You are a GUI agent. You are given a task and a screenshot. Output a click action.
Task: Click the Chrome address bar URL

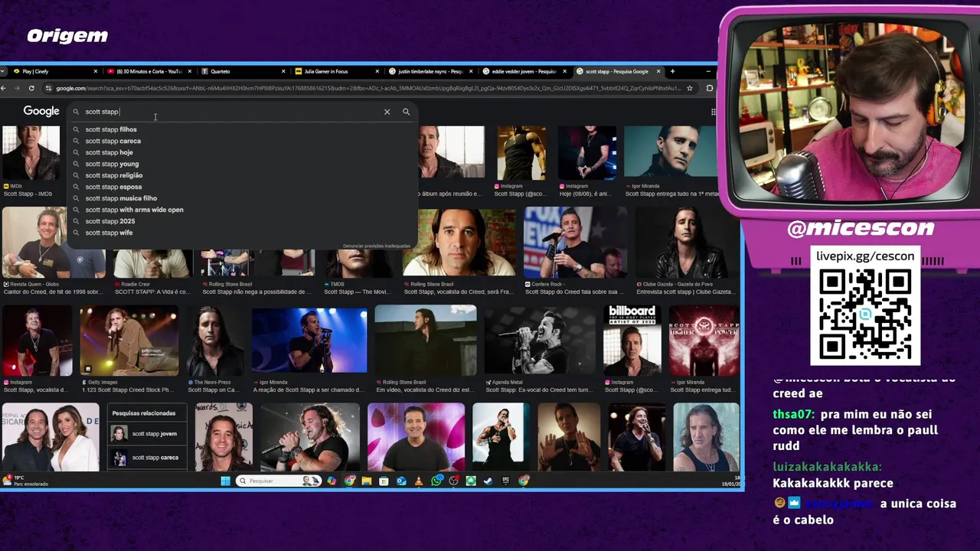pos(367,88)
